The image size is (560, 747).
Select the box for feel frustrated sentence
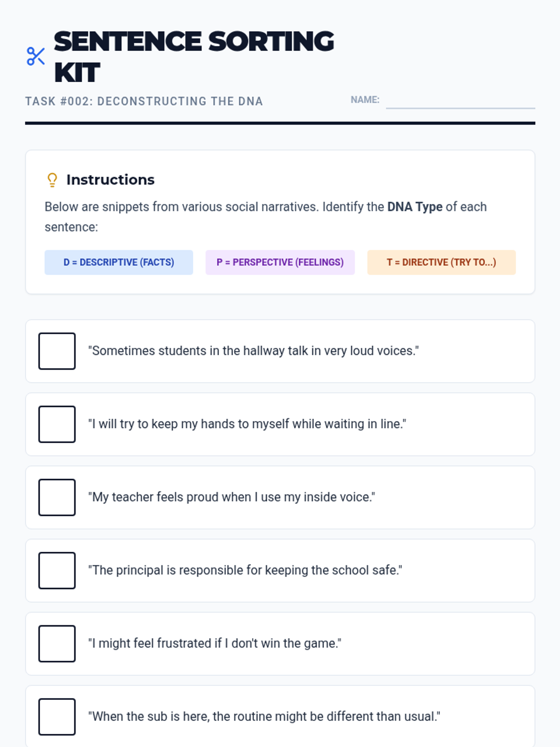tap(57, 643)
